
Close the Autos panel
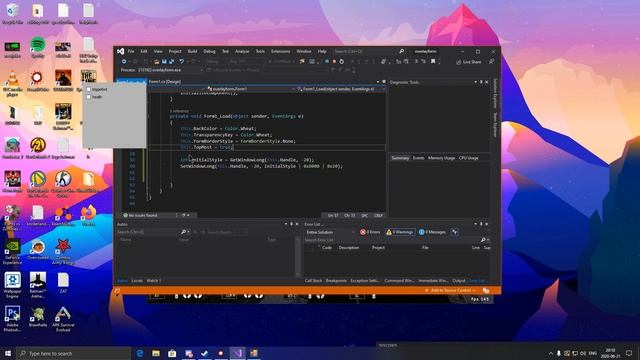(297, 224)
